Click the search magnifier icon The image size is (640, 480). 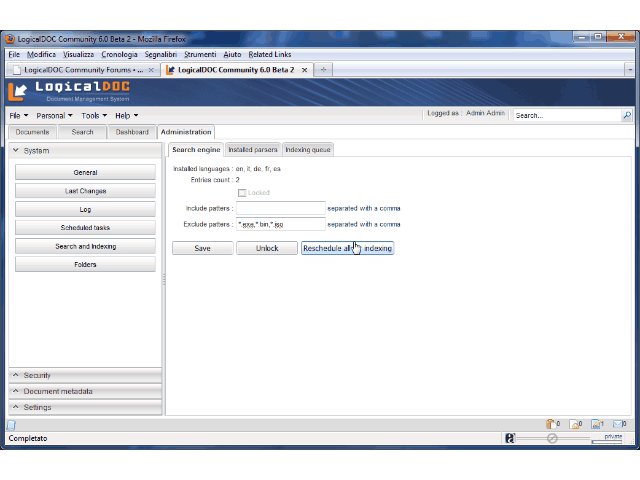pyautogui.click(x=627, y=116)
